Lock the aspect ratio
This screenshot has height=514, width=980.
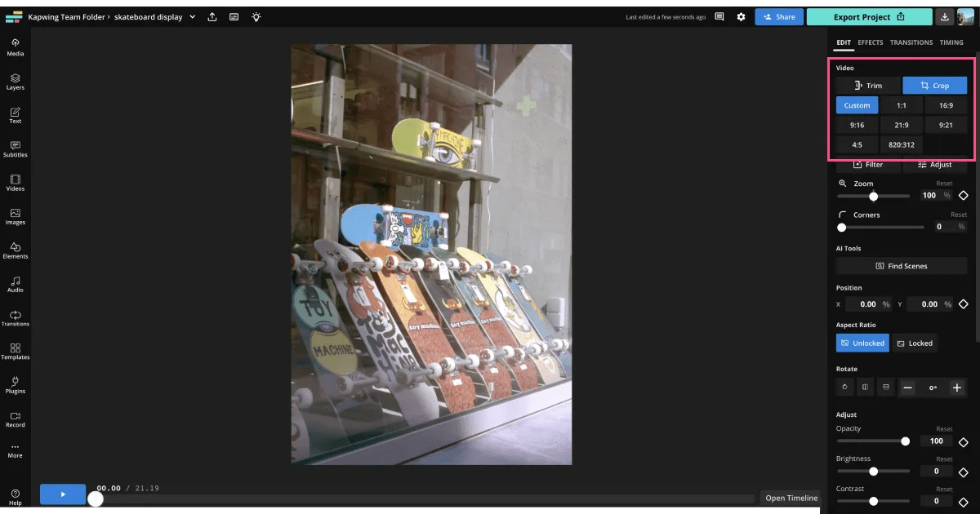pos(915,343)
